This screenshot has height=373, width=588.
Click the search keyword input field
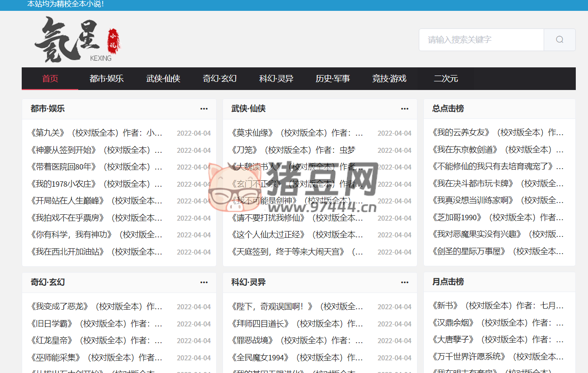click(481, 40)
